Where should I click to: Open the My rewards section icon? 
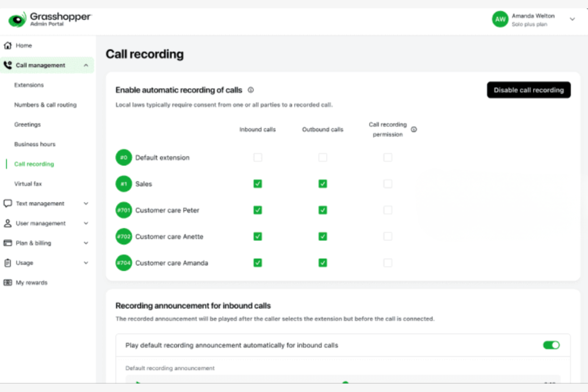7,282
